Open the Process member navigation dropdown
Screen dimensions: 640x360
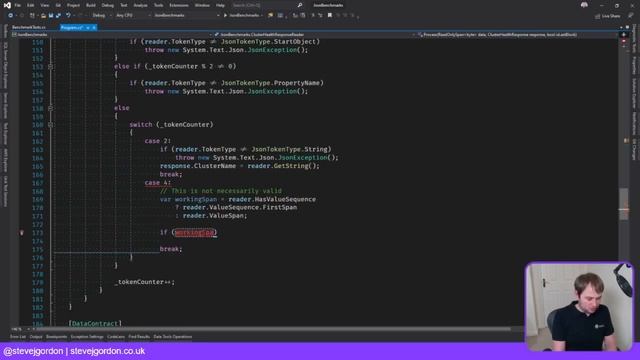click(x=516, y=35)
